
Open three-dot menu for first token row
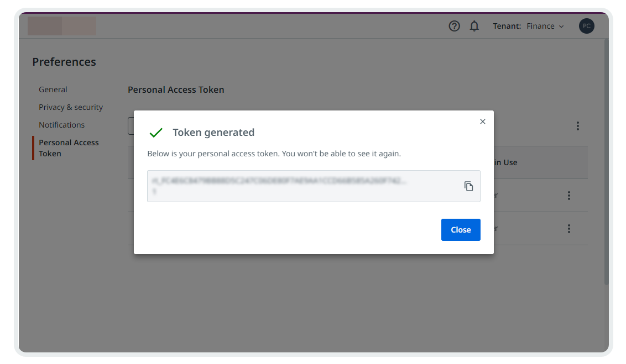coord(568,196)
